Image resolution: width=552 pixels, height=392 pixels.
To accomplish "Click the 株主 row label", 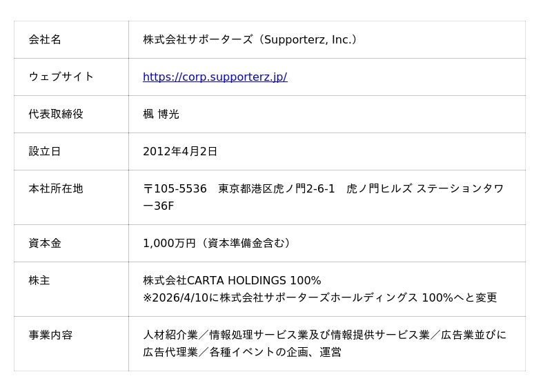I will 39,281.
